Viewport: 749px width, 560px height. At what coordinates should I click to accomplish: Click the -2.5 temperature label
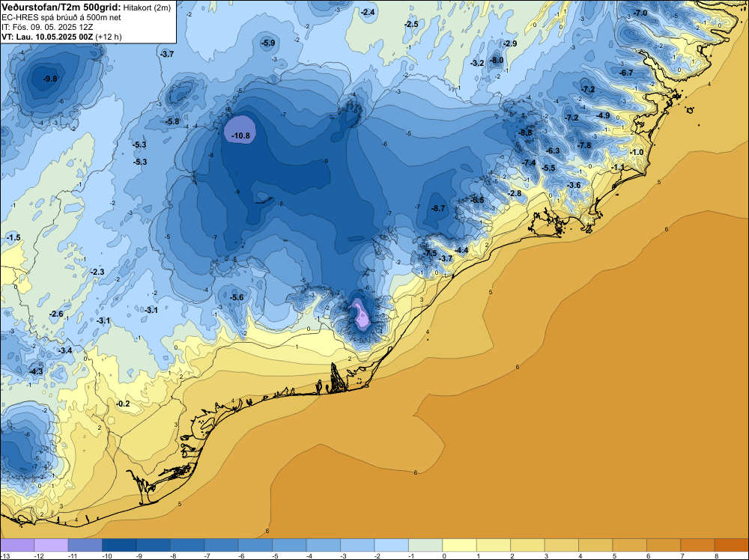pyautogui.click(x=411, y=24)
